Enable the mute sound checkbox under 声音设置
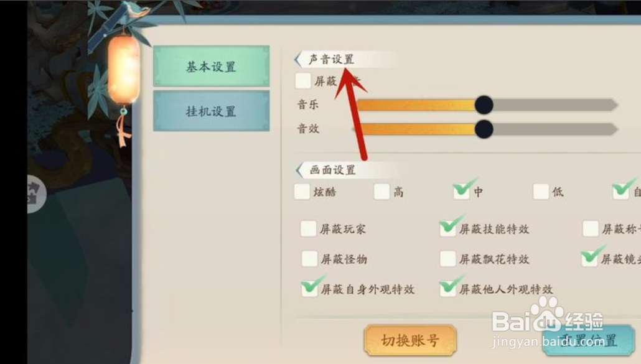 [x=303, y=81]
